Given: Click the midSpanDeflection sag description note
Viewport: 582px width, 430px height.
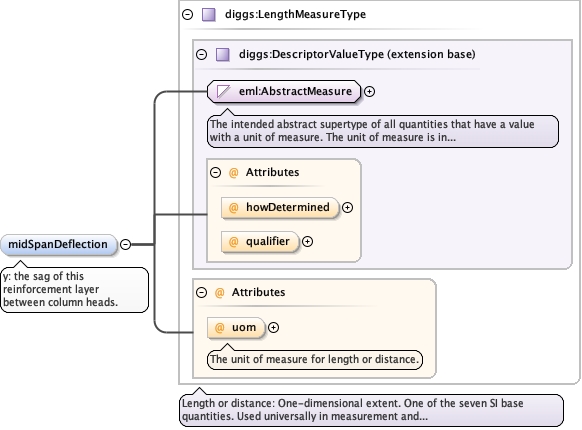Looking at the screenshot, I should (74, 290).
